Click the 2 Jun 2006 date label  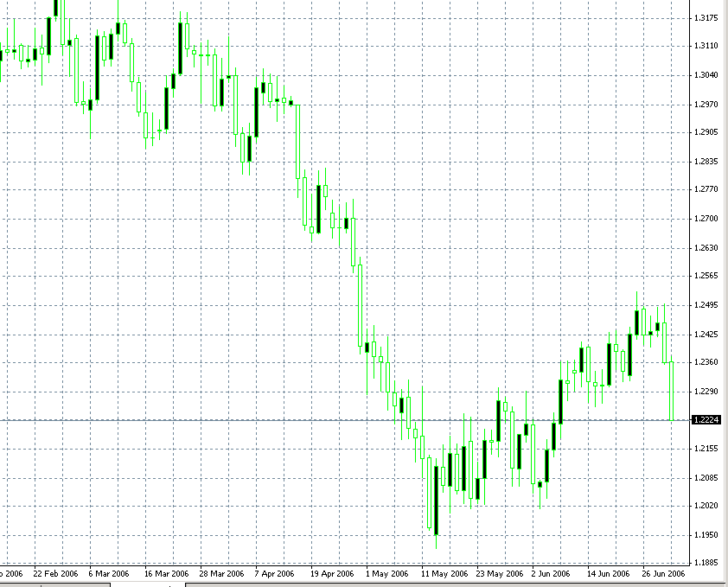551,574
